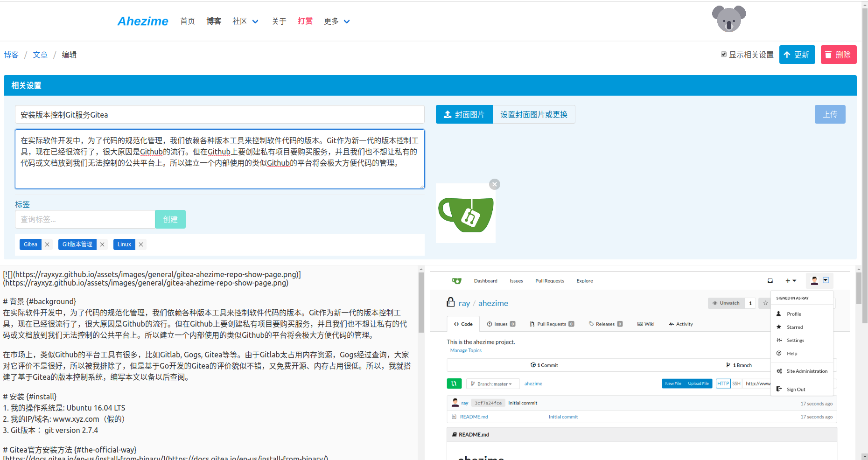Remove the cover image with X icon
The height and width of the screenshot is (460, 868).
(495, 184)
